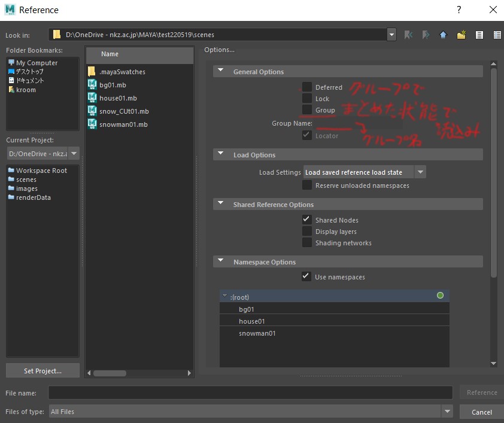Switch to list view icon
504x423 pixels.
(x=479, y=35)
